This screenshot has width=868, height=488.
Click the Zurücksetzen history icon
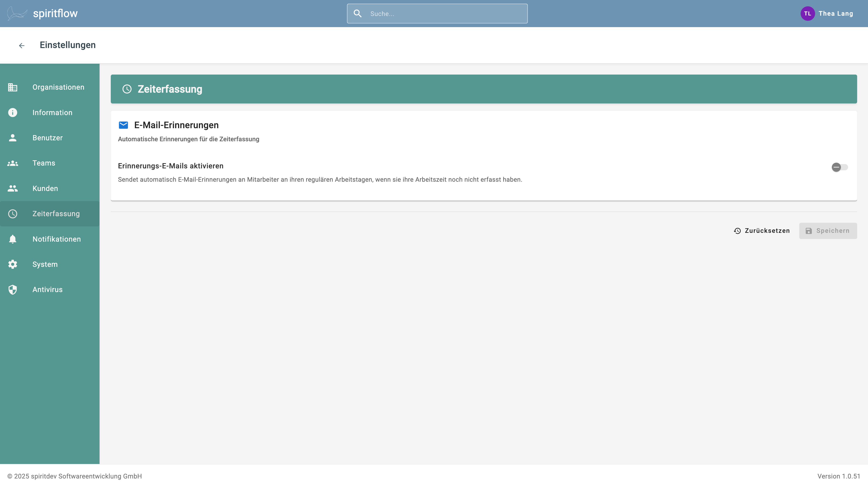pos(737,231)
